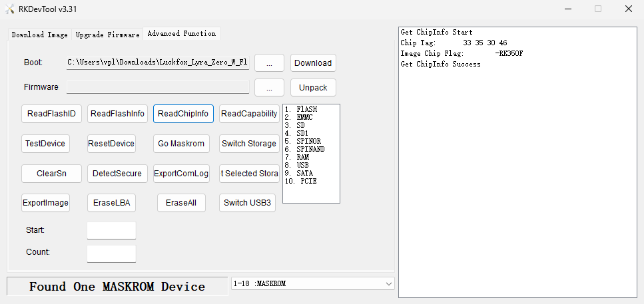Browse for Boot file with ellipsis button
The width and height of the screenshot is (644, 304).
(x=270, y=63)
